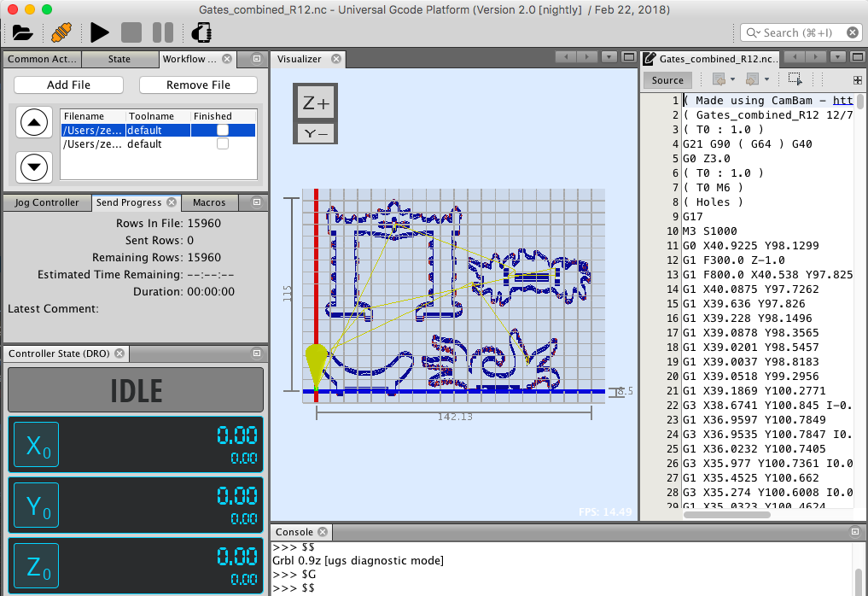Maximize the Visualizer window
The height and width of the screenshot is (596, 868).
[629, 56]
